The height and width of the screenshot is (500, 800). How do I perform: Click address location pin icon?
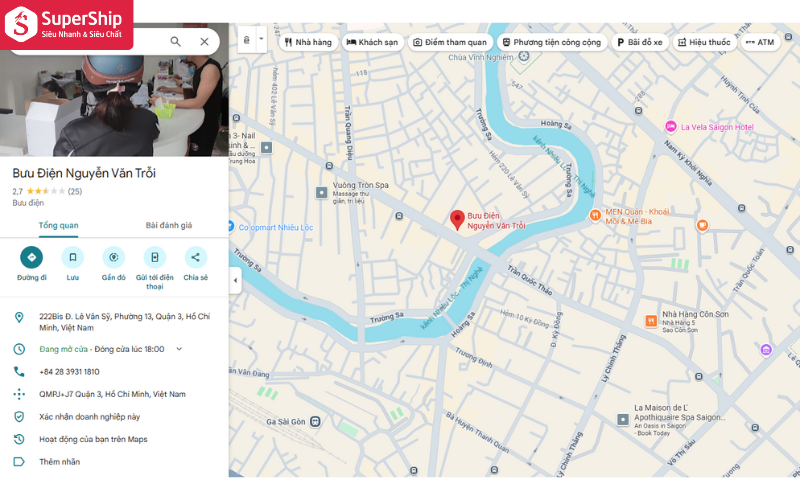click(x=19, y=317)
